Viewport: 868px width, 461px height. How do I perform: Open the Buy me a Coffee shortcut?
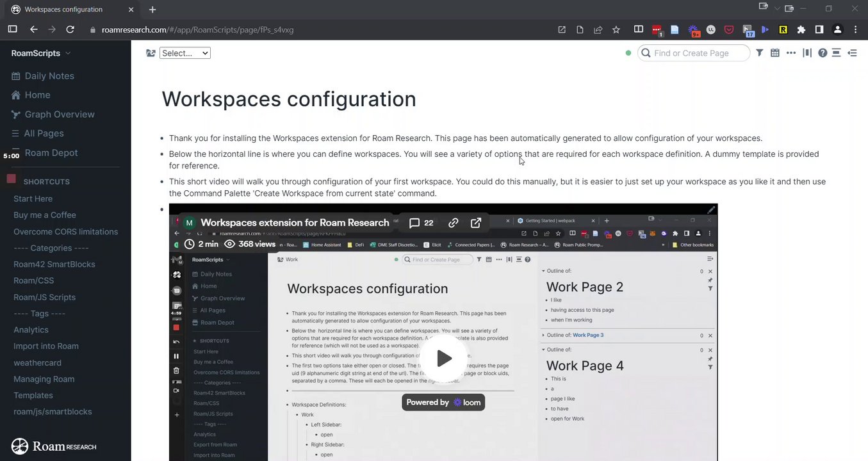pyautogui.click(x=45, y=215)
